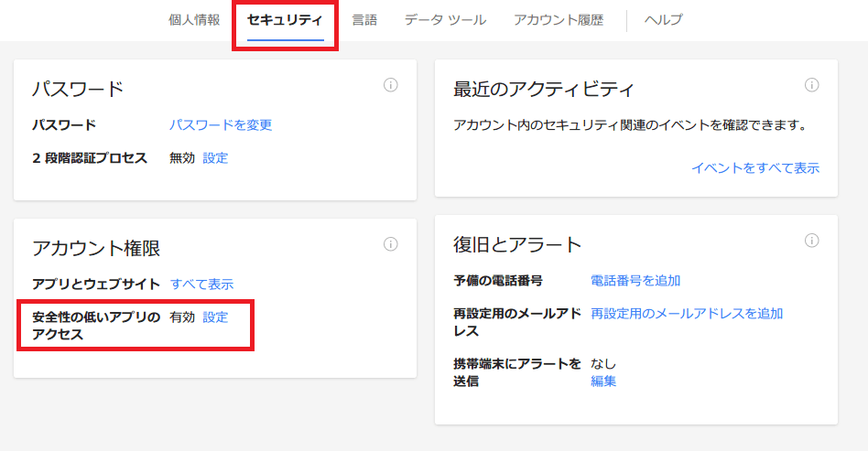Screen dimensions: 868x451
Task: Open info icon on 復旧とアラート card
Action: pos(811,241)
